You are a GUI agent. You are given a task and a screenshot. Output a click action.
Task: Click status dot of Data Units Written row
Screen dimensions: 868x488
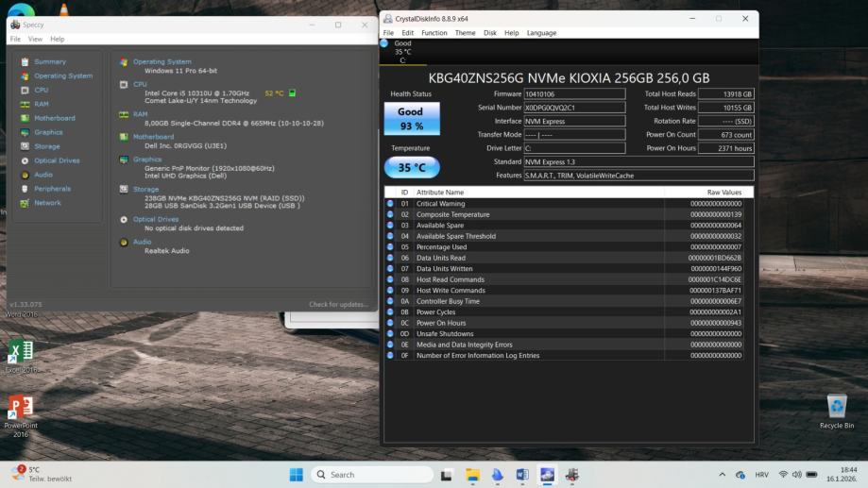[390, 269]
